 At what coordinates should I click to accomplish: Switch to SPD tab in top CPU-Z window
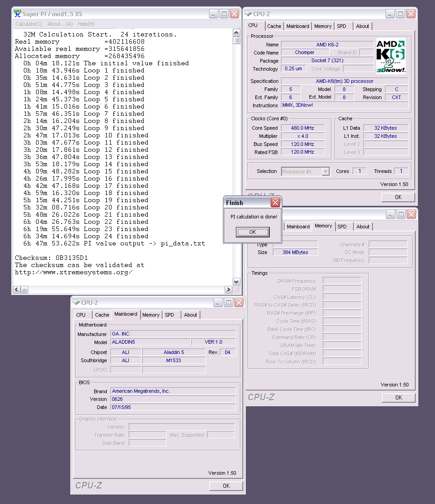click(x=342, y=26)
